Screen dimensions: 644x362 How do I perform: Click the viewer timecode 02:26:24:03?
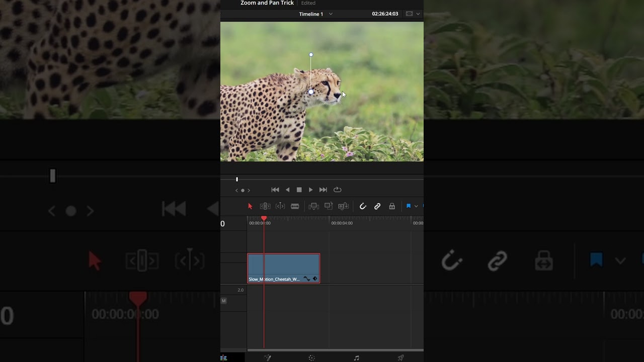385,14
